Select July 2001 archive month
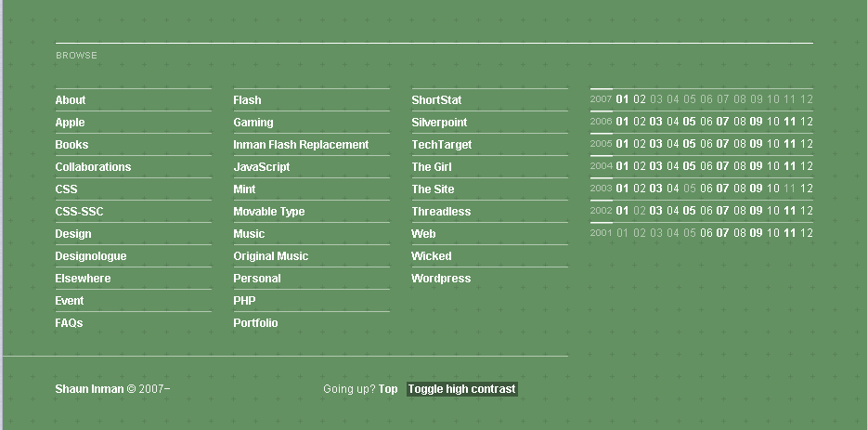 [x=722, y=233]
